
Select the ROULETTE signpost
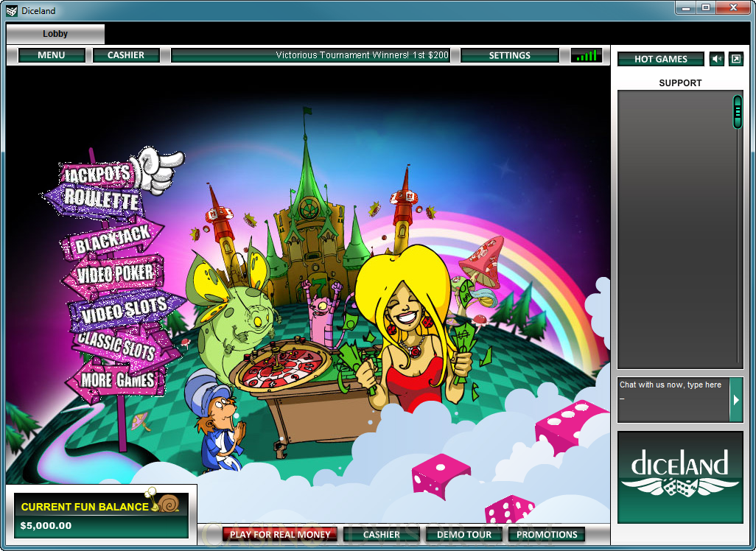click(x=96, y=199)
